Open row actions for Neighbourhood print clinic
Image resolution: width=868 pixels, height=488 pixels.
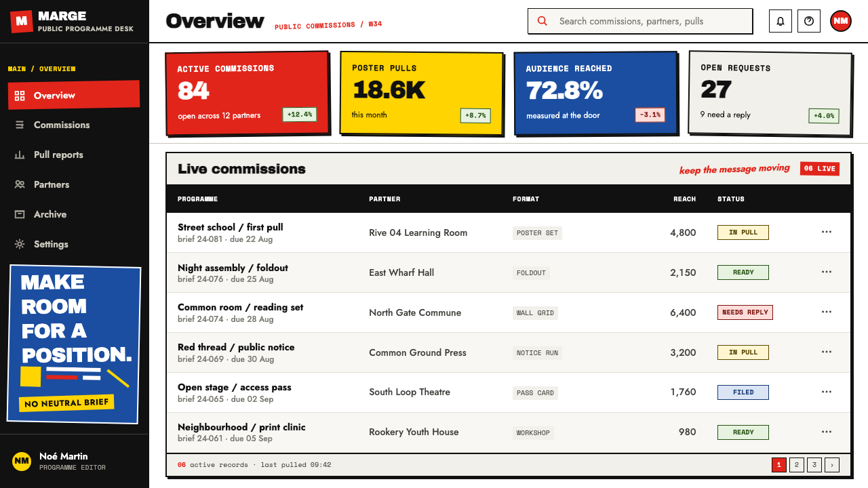click(x=826, y=432)
